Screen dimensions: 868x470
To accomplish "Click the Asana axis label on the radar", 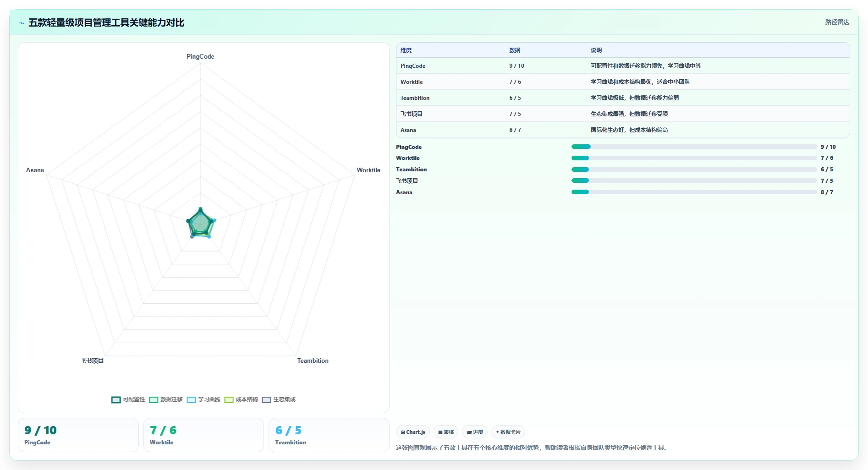I will coord(35,170).
